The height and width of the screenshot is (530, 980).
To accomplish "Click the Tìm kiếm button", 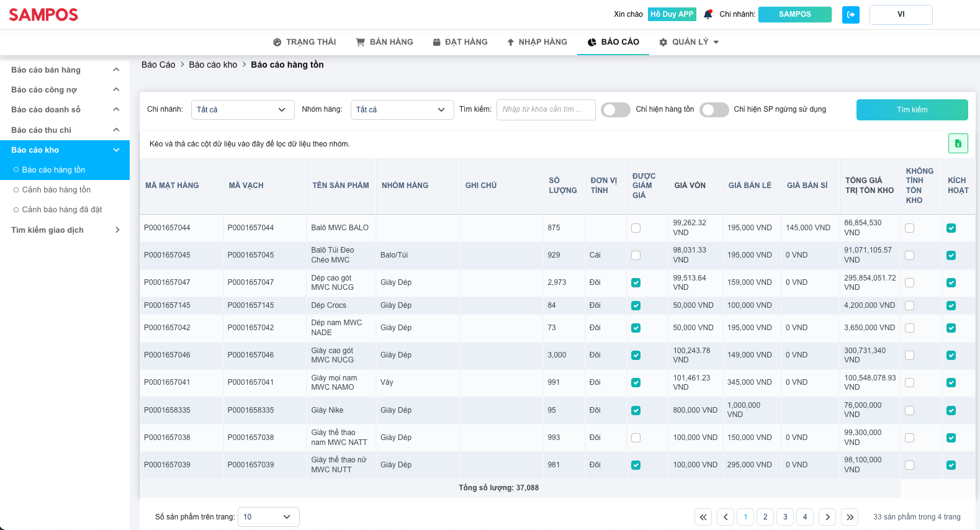I will click(x=912, y=110).
